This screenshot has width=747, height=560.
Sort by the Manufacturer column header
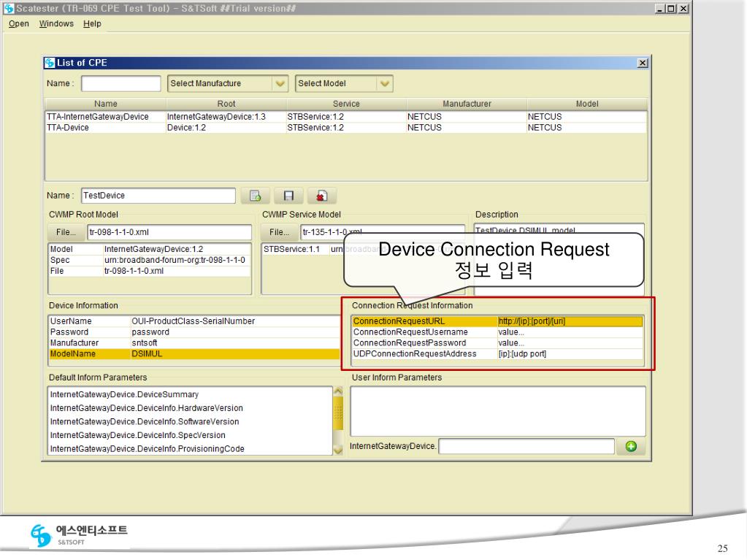tap(467, 104)
